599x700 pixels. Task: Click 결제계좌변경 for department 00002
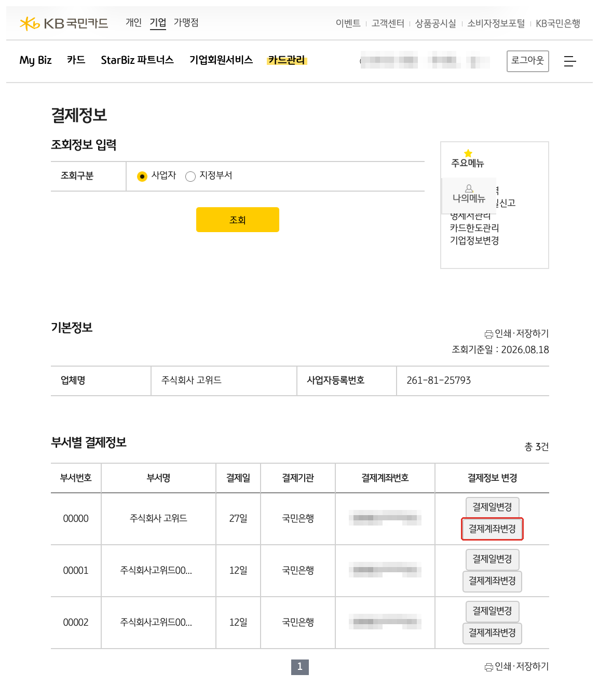coord(492,633)
